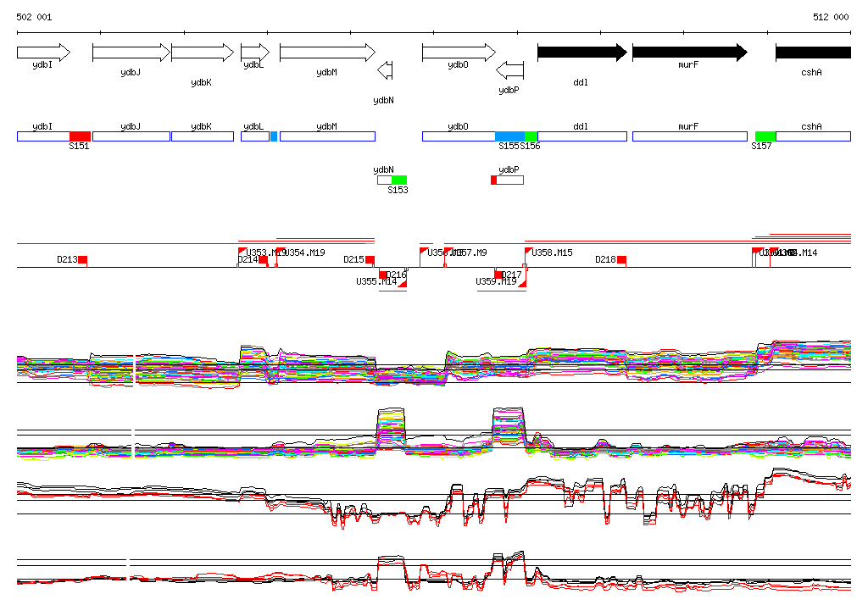868x605 pixels.
Task: Select the small reverse ydbN arrow
Action: point(385,70)
